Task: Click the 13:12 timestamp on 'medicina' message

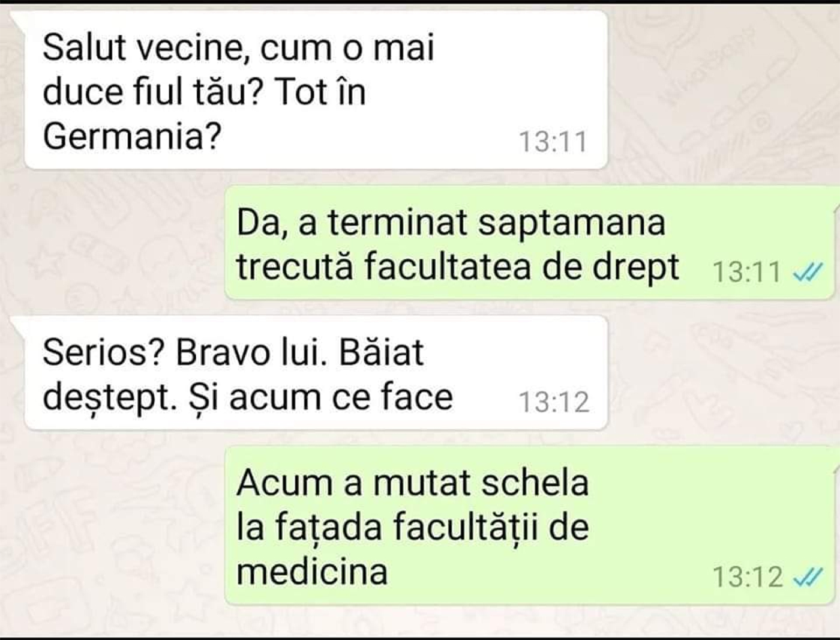Action: [x=748, y=577]
